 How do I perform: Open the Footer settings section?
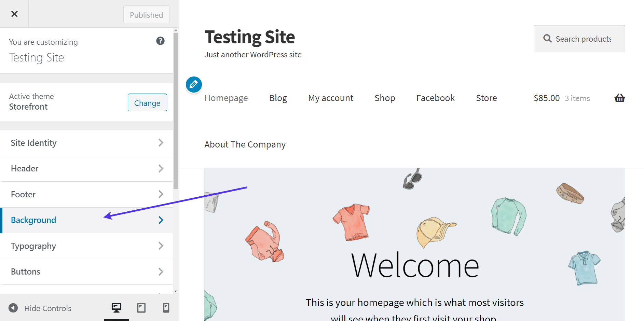pos(86,194)
